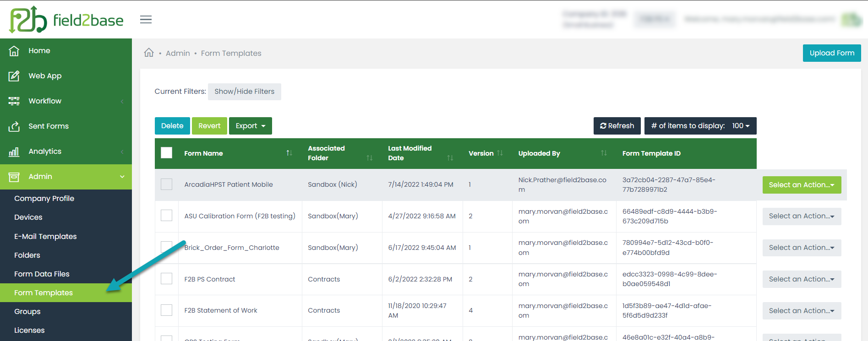Toggle the select-all header checkbox
This screenshot has width=868, height=341.
pos(167,153)
